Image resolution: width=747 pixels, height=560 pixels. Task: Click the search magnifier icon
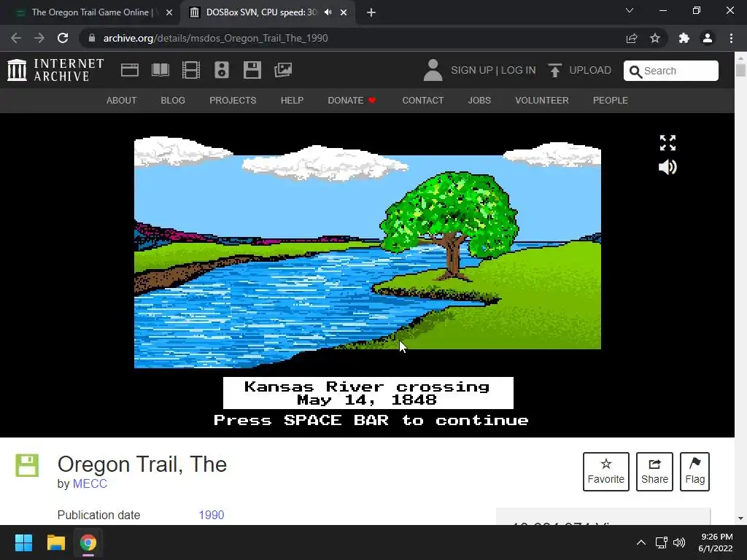point(635,71)
